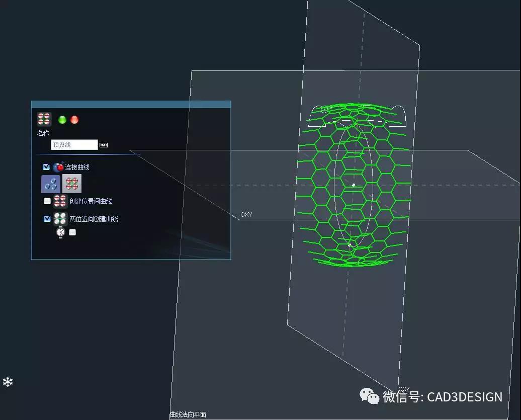Screen dimensions: 521x420
Task: Uncheck the 两位置间创建曲线 checkbox
Action: click(x=47, y=219)
